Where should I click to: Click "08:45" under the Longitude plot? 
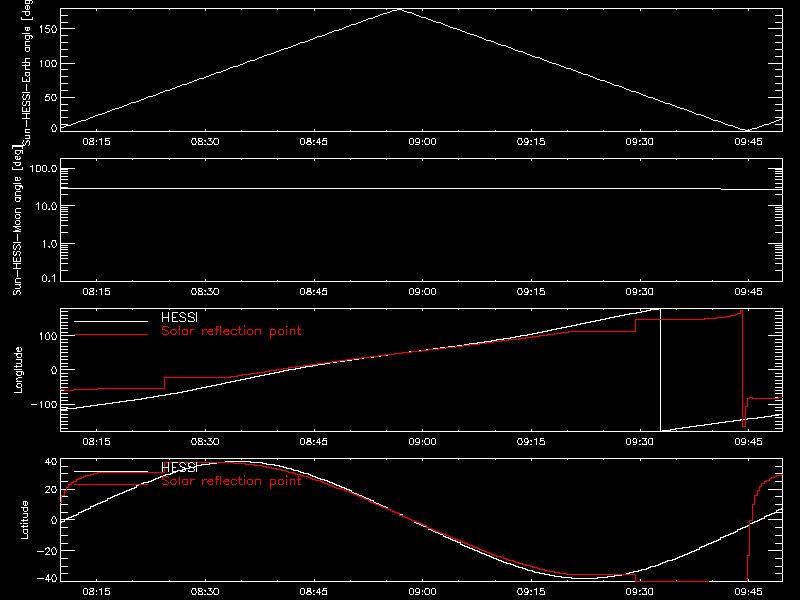(314, 442)
